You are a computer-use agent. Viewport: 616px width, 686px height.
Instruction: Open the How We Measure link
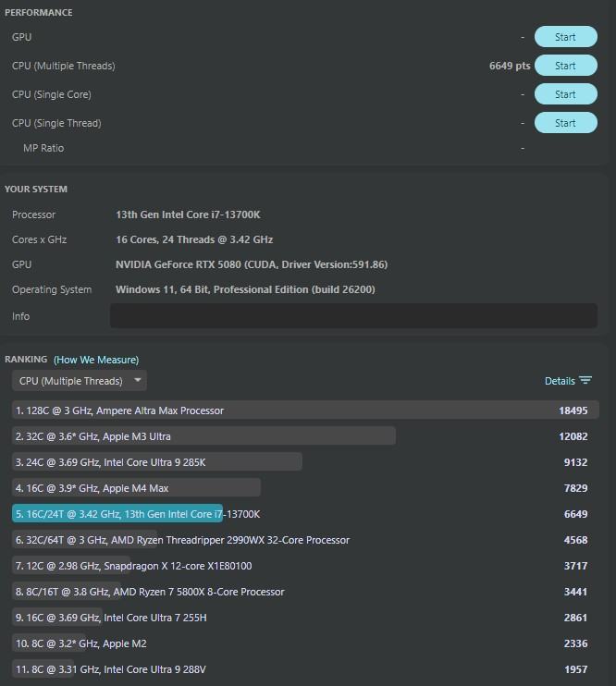pos(96,360)
